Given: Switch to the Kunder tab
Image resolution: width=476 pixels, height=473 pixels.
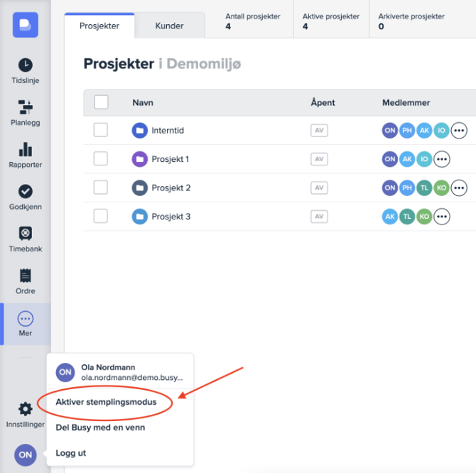Looking at the screenshot, I should (169, 26).
